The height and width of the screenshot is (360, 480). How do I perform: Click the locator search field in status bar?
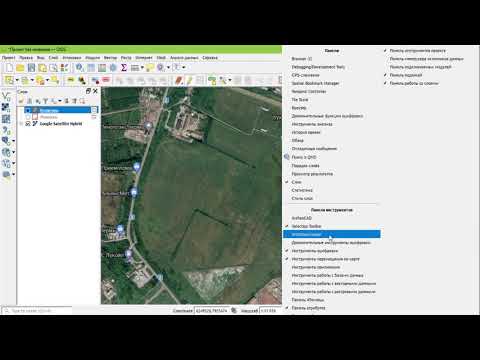point(37,311)
